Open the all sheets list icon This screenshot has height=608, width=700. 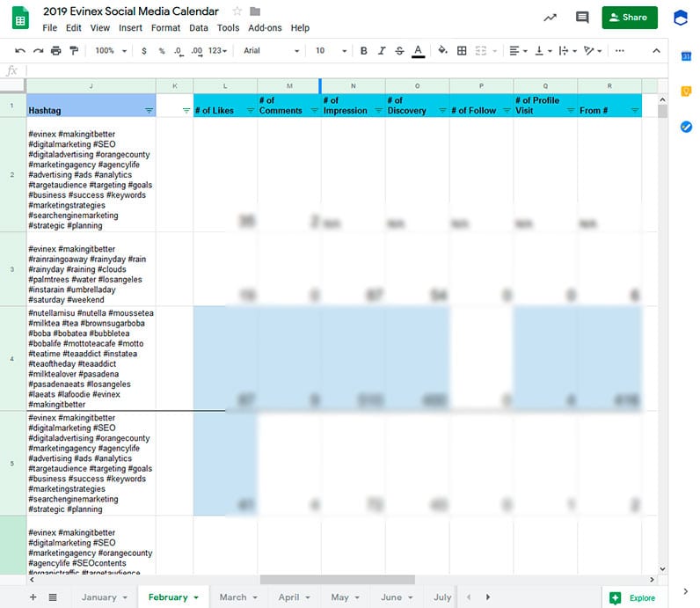[x=53, y=597]
